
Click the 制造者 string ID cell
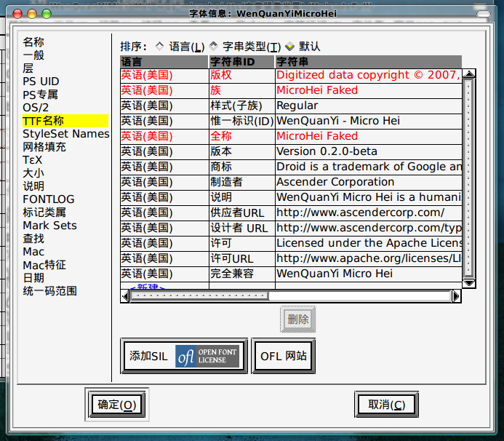pos(242,182)
